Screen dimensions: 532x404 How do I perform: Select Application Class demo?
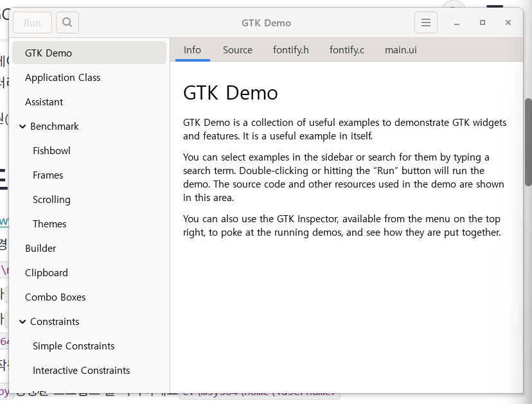[x=89, y=77]
